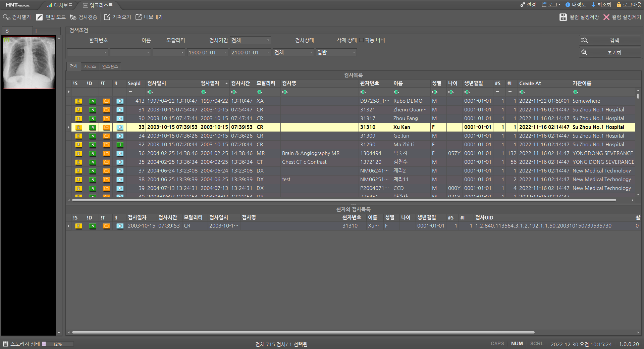Sort 검사목록 by the 이름 column header
Viewport: 644px width, 349px height.
coord(411,83)
